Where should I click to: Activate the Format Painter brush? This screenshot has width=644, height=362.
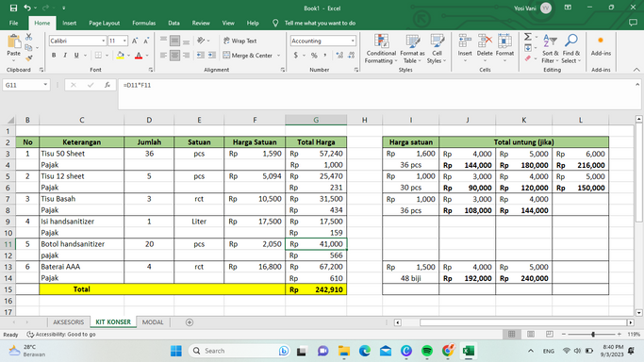point(28,58)
